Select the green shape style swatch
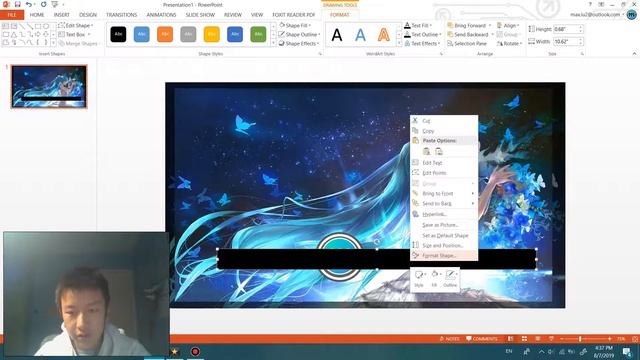Viewport: 640px width, 360px height. pos(258,34)
